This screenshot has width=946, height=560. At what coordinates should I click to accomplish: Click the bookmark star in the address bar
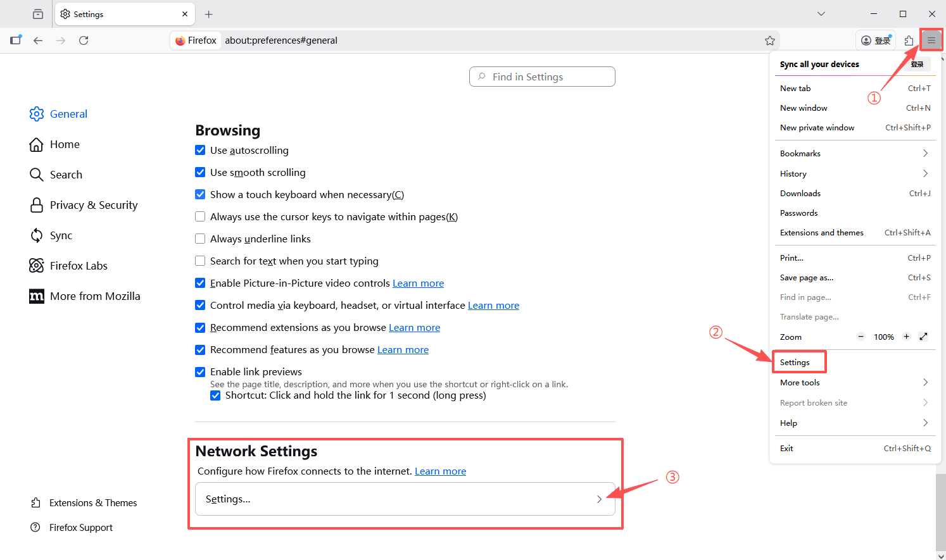point(770,40)
